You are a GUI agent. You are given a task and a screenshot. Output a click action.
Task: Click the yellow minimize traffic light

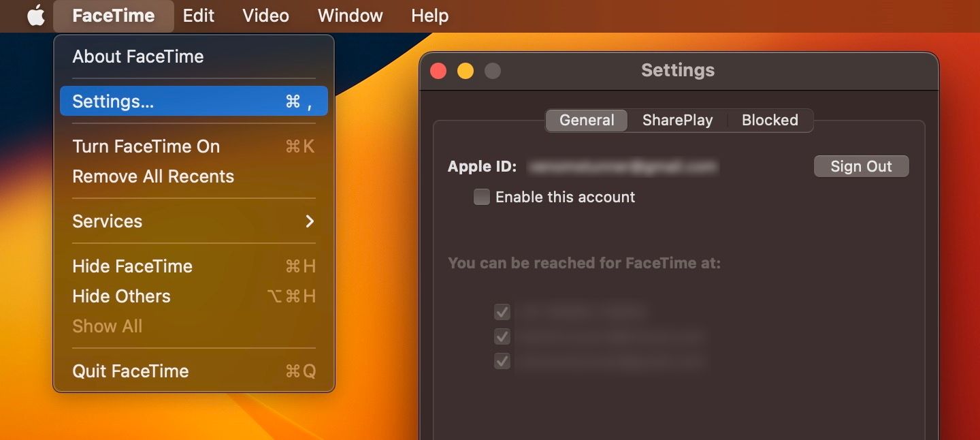465,70
